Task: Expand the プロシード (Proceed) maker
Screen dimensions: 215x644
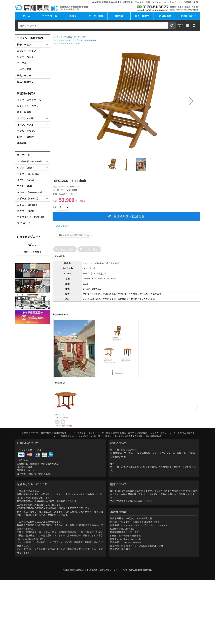Action: [47, 162]
